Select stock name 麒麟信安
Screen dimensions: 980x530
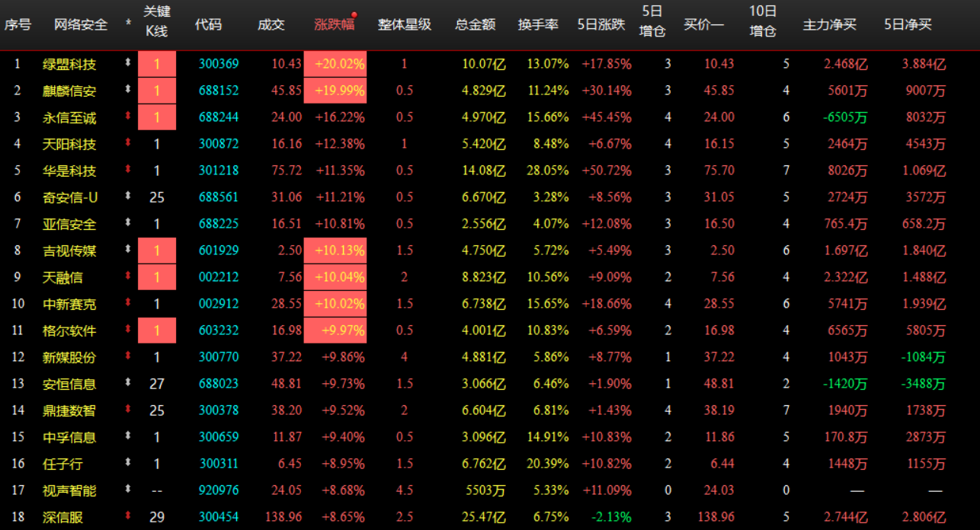click(69, 91)
